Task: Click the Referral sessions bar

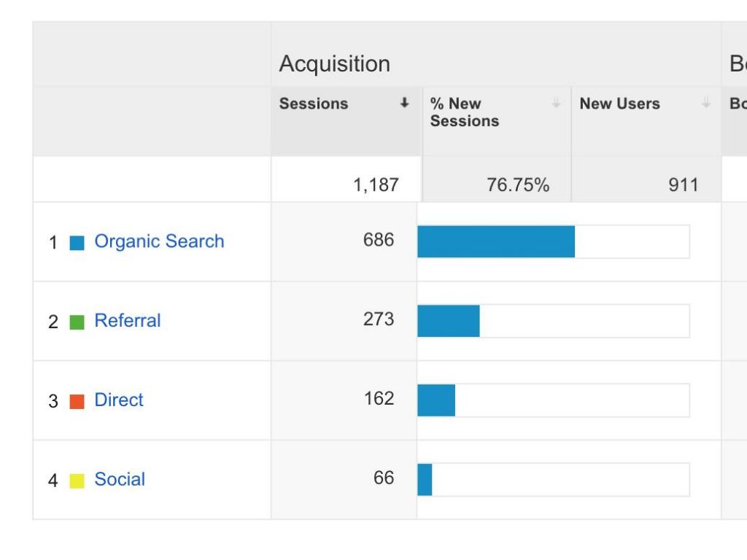Action: coord(449,321)
